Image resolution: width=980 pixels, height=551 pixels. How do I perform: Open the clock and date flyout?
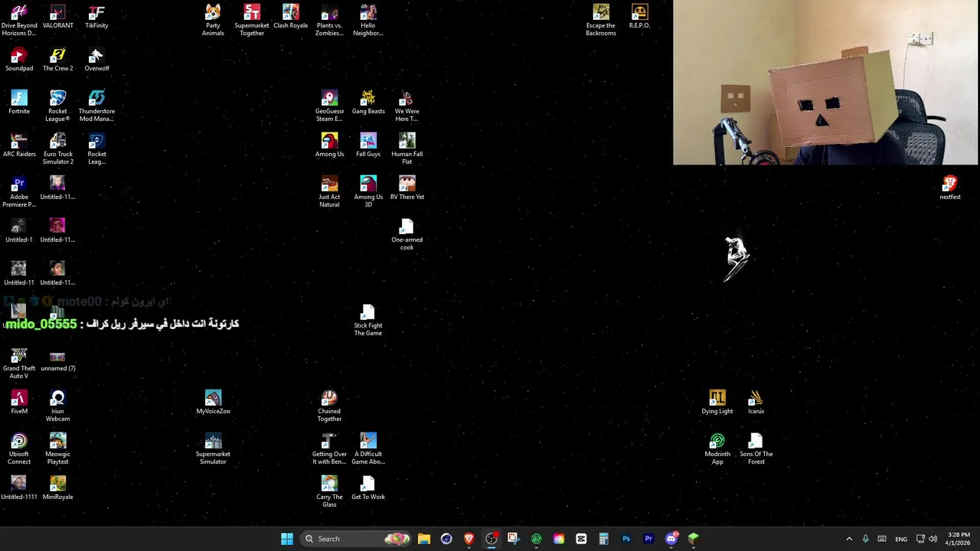click(959, 539)
